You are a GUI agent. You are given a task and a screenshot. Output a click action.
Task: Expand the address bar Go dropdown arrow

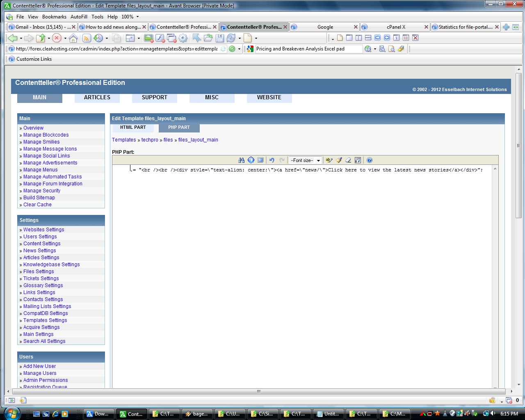coord(239,49)
